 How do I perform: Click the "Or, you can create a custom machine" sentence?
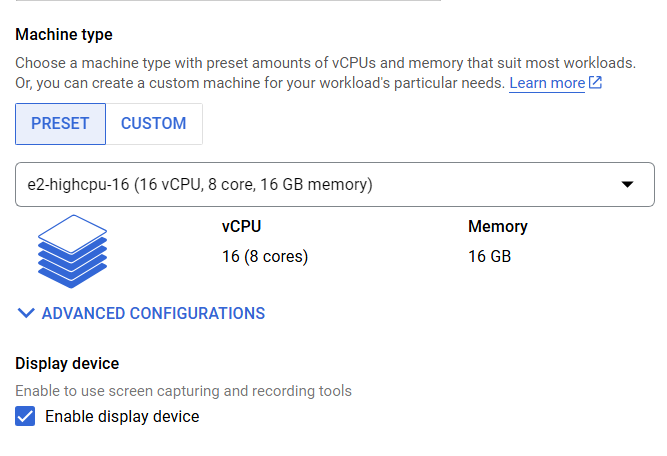[x=260, y=83]
